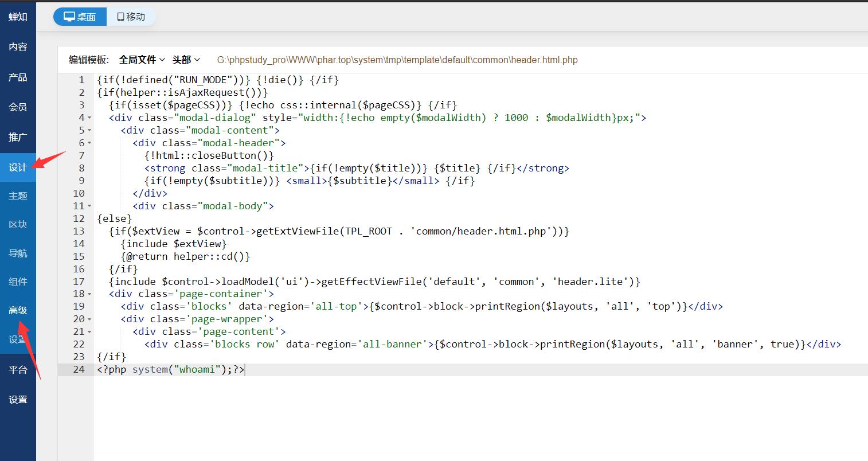
Task: Place cursor in line 24 system("whoami") code
Action: click(x=171, y=369)
